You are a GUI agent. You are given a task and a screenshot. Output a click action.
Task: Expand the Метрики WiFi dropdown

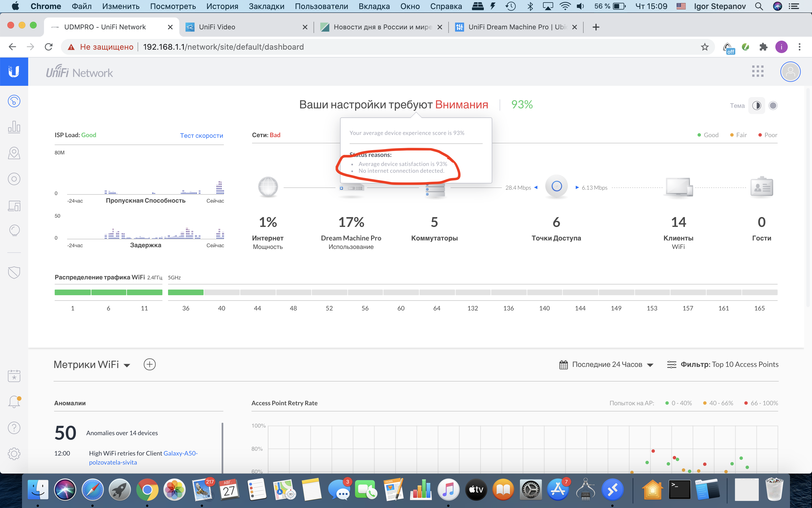(92, 365)
